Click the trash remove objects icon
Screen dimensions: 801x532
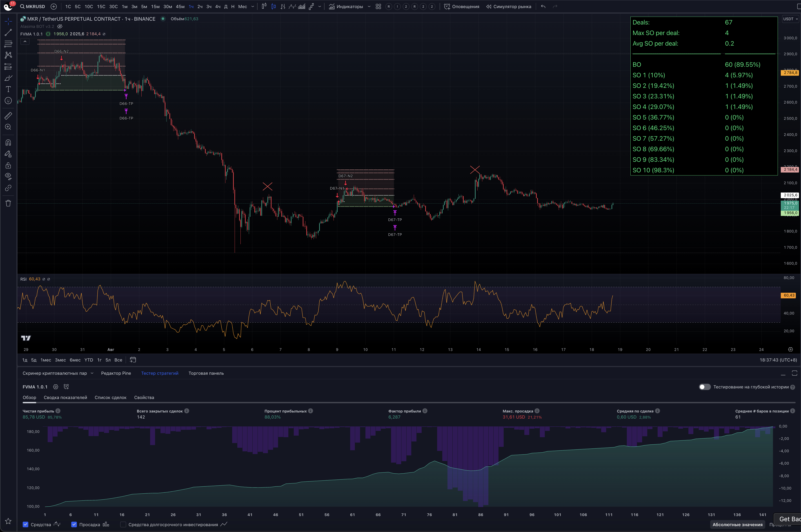click(x=8, y=203)
